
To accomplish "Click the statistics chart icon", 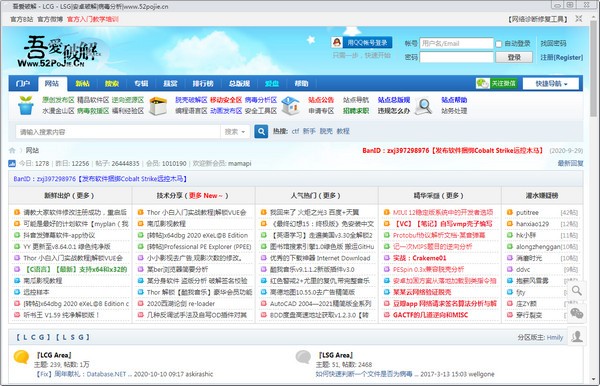I will pos(12,163).
